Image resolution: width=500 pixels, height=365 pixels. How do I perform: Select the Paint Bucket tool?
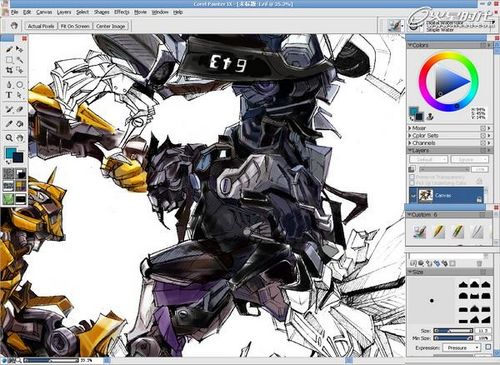click(x=20, y=124)
